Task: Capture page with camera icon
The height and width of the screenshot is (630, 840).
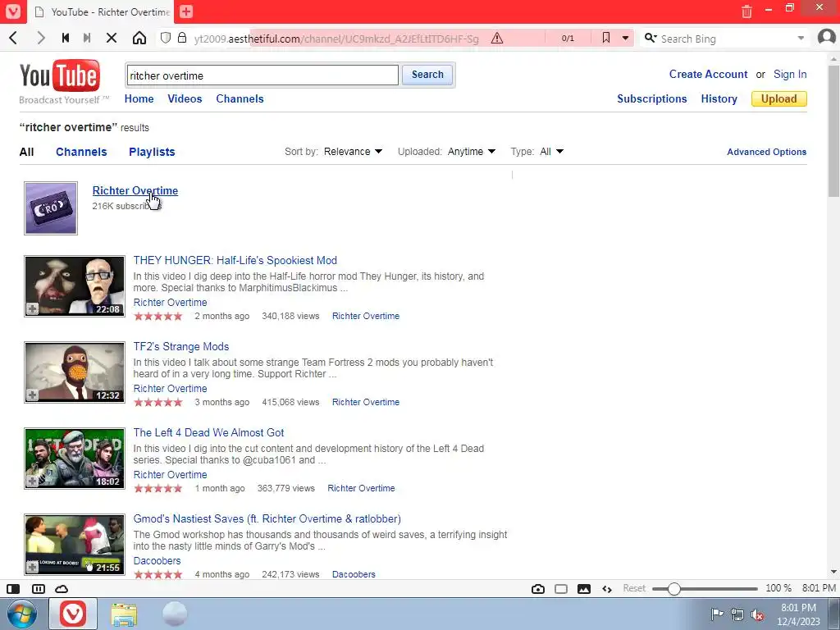Action: pos(538,589)
